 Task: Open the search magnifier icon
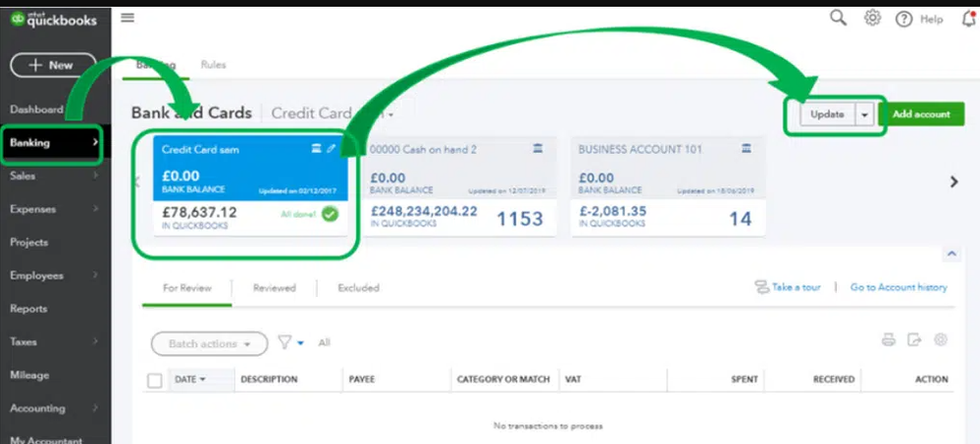coord(838,18)
